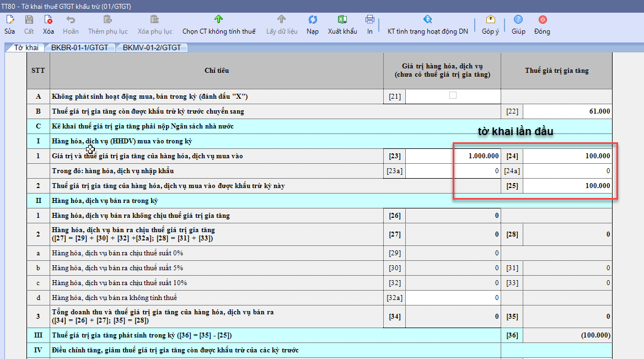Click the Lấy dữ liệu icon
Viewport: 644px width, 359px height.
281,19
